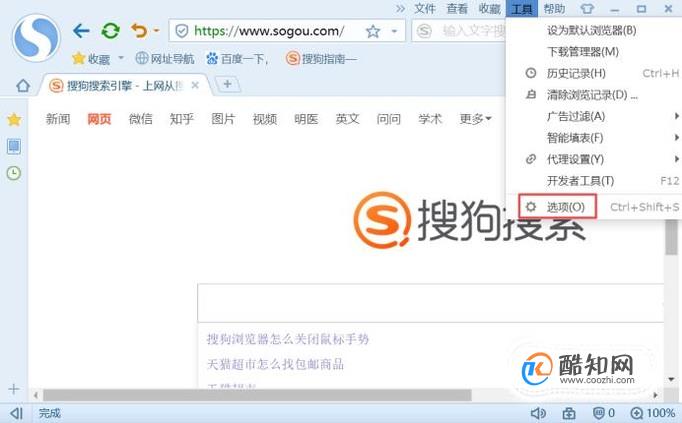
Task: Open the 收藏 favorites star on bookmarks bar
Action: (x=79, y=58)
